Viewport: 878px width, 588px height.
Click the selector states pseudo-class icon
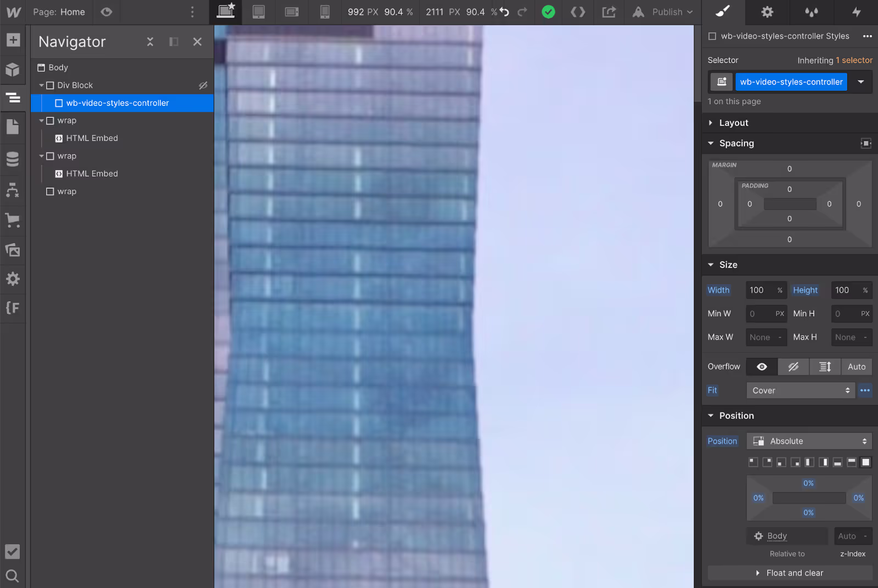(x=722, y=82)
